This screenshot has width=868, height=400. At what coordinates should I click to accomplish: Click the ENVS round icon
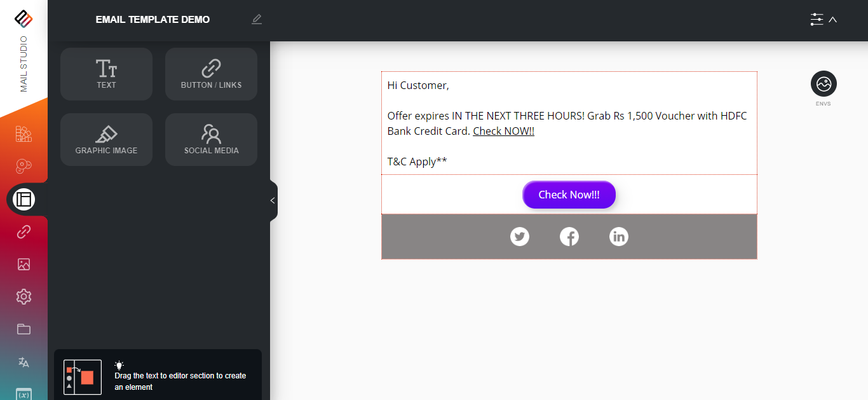pos(824,84)
